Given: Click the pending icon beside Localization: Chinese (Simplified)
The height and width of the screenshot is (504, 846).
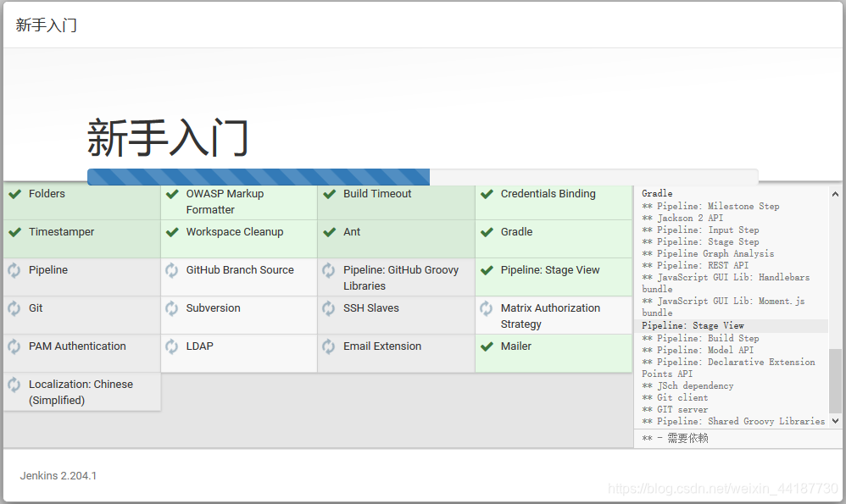Looking at the screenshot, I should pyautogui.click(x=14, y=385).
